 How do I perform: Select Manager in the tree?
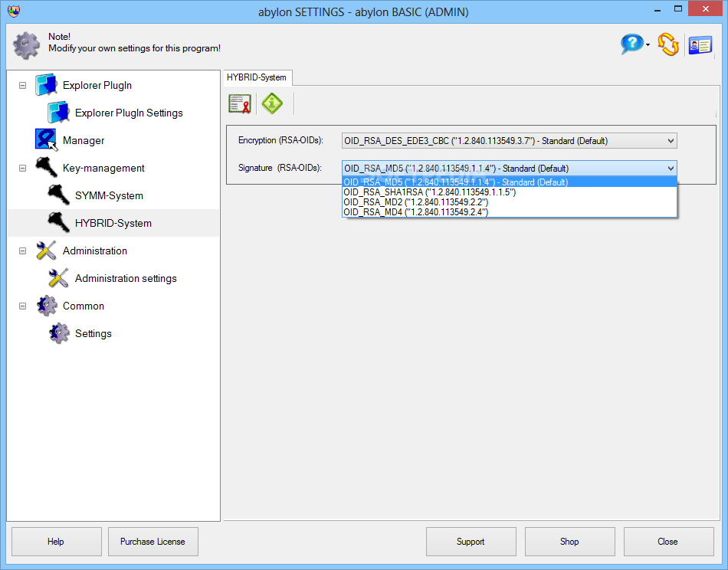click(x=84, y=140)
